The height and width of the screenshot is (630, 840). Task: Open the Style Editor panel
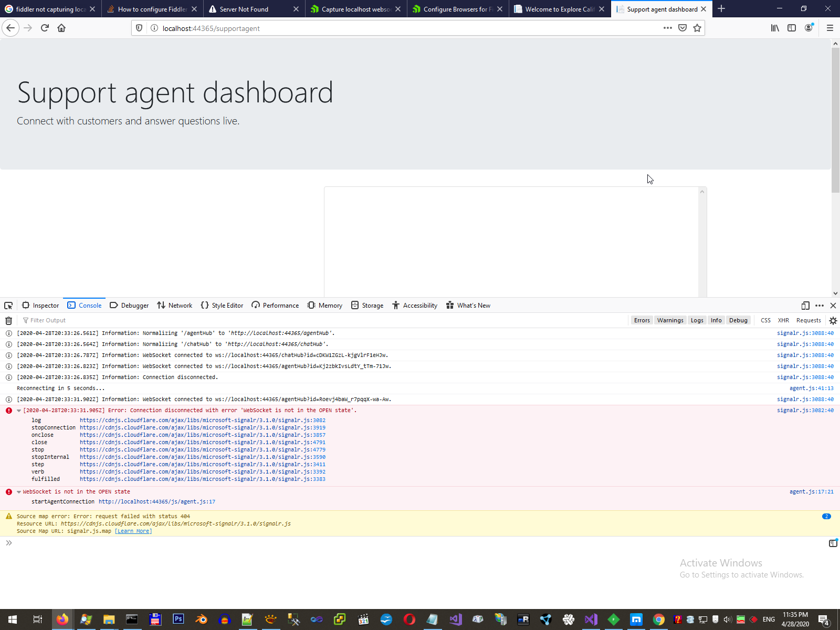222,306
